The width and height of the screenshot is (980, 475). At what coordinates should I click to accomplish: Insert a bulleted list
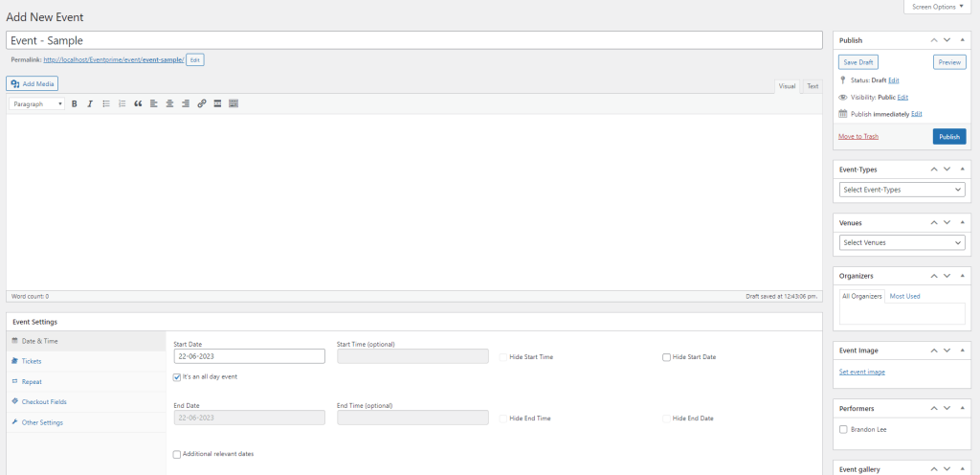coord(106,103)
